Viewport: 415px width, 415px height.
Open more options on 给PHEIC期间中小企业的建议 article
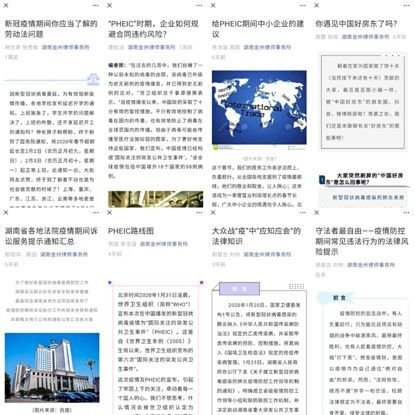(303, 5)
